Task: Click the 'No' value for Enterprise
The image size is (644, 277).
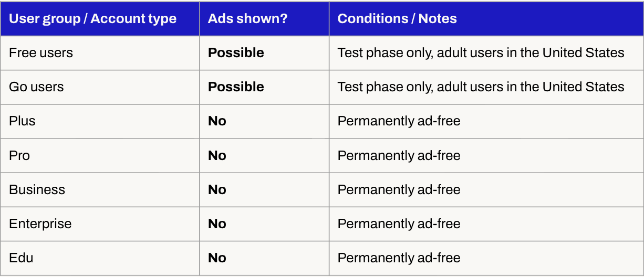Action: pos(217,224)
